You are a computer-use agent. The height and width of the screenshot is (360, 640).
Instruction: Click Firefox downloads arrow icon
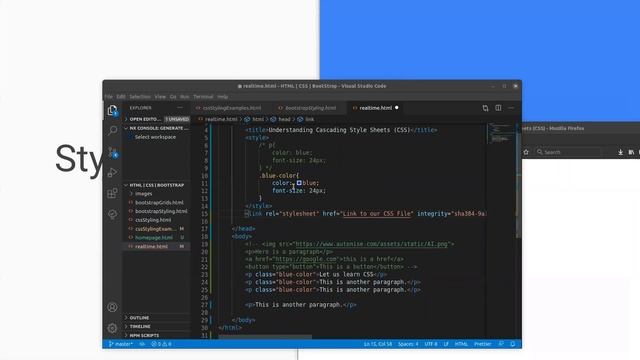620,152
